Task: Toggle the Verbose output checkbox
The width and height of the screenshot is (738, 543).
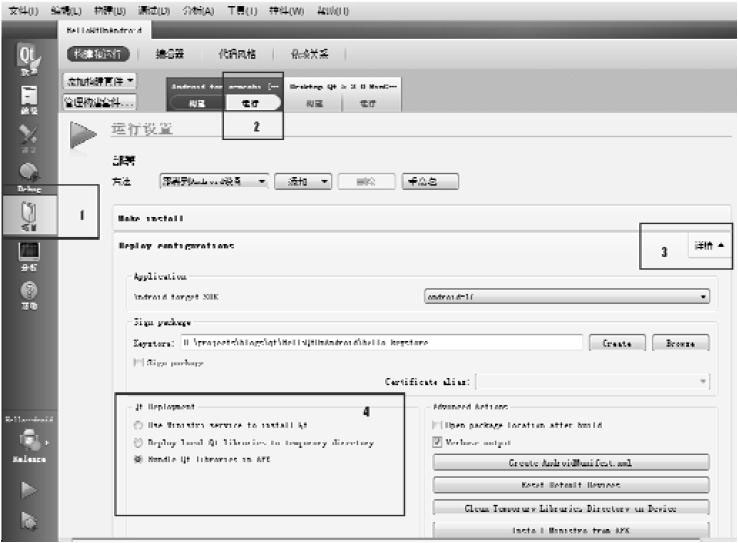Action: [x=437, y=441]
